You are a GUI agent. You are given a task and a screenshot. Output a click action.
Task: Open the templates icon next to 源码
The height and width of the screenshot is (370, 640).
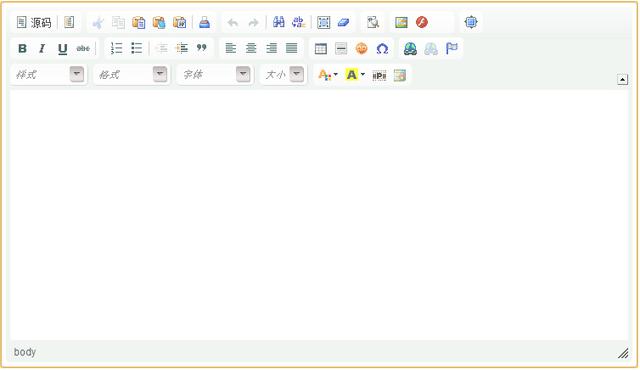pyautogui.click(x=69, y=22)
